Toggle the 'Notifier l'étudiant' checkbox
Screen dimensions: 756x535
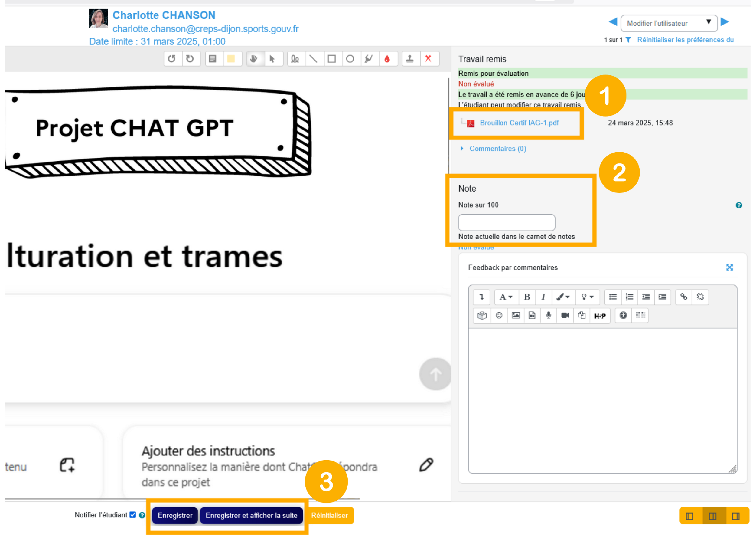[133, 515]
